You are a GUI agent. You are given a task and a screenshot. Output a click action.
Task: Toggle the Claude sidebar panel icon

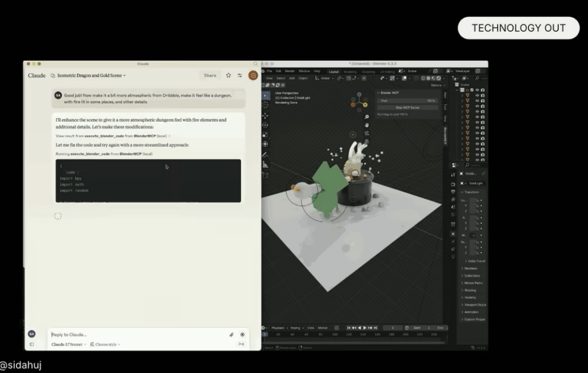tap(31, 344)
